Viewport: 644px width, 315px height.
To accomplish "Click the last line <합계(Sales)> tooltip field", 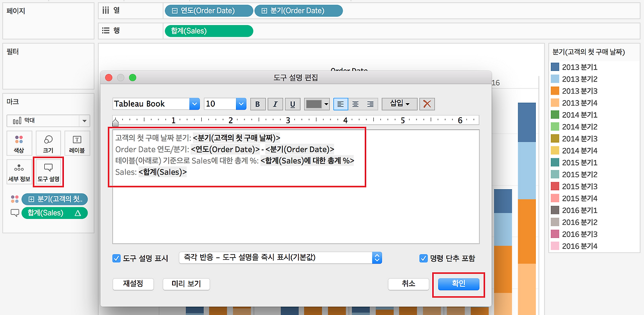I will tap(163, 172).
